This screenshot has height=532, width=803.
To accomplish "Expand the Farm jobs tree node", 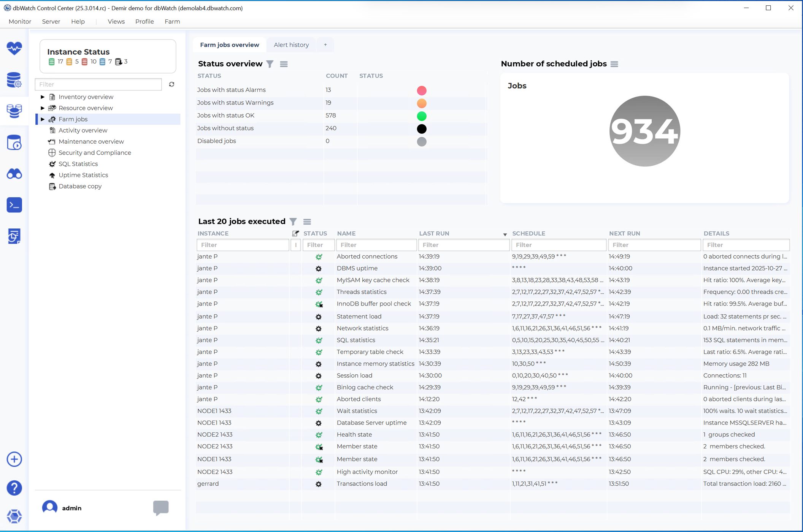I will (x=43, y=119).
